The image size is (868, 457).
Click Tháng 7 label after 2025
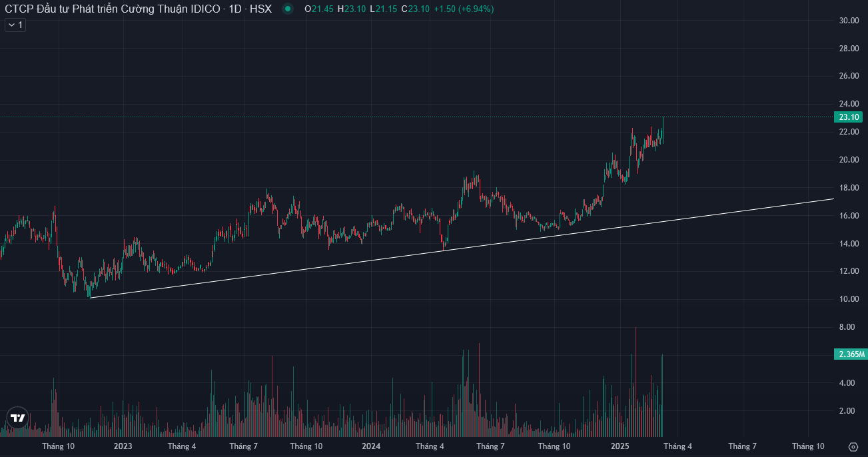(742, 446)
